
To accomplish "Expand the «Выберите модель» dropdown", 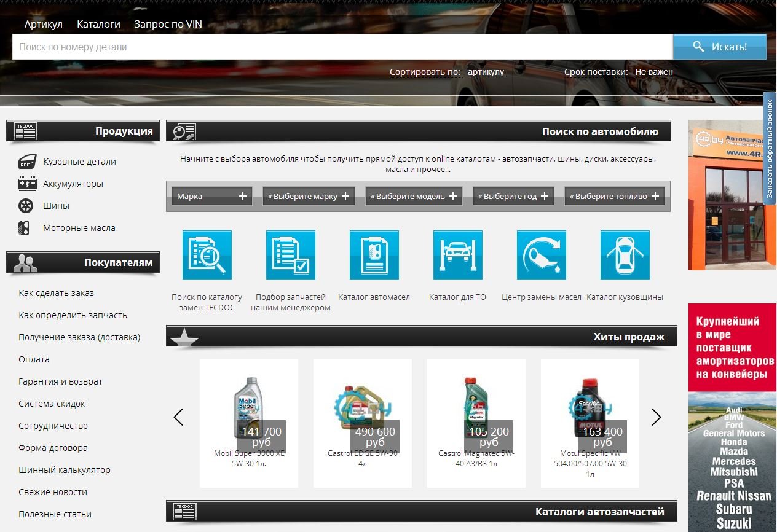I will [x=414, y=197].
